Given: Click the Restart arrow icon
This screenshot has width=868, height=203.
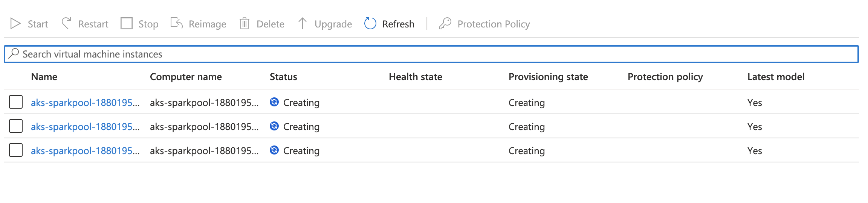Looking at the screenshot, I should coord(66,23).
